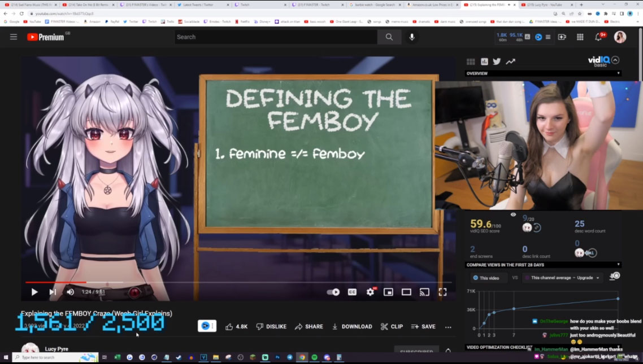Play the video
This screenshot has width=643, height=364.
[34, 292]
